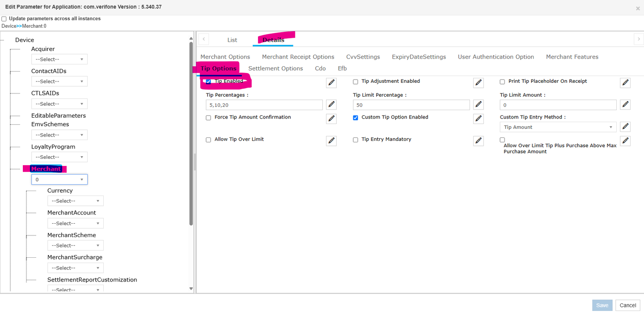Check Force Tip Amount Confirmation

[208, 118]
